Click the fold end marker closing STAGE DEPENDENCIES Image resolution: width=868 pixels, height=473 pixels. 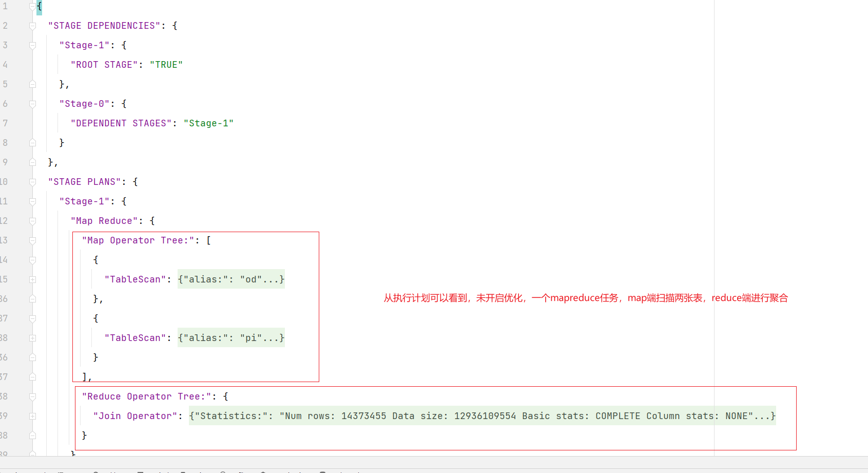32,162
